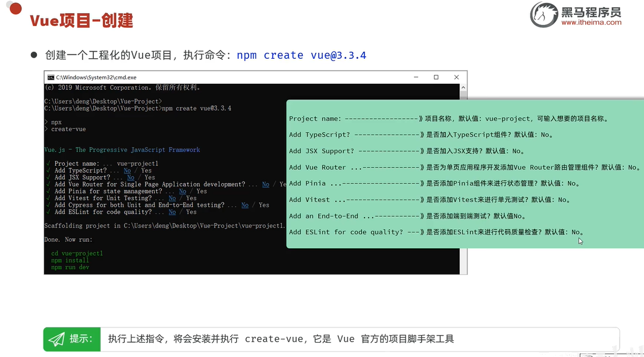The height and width of the screenshot is (357, 644).
Task: Select No option for Add JSX Support
Action: coord(131,177)
